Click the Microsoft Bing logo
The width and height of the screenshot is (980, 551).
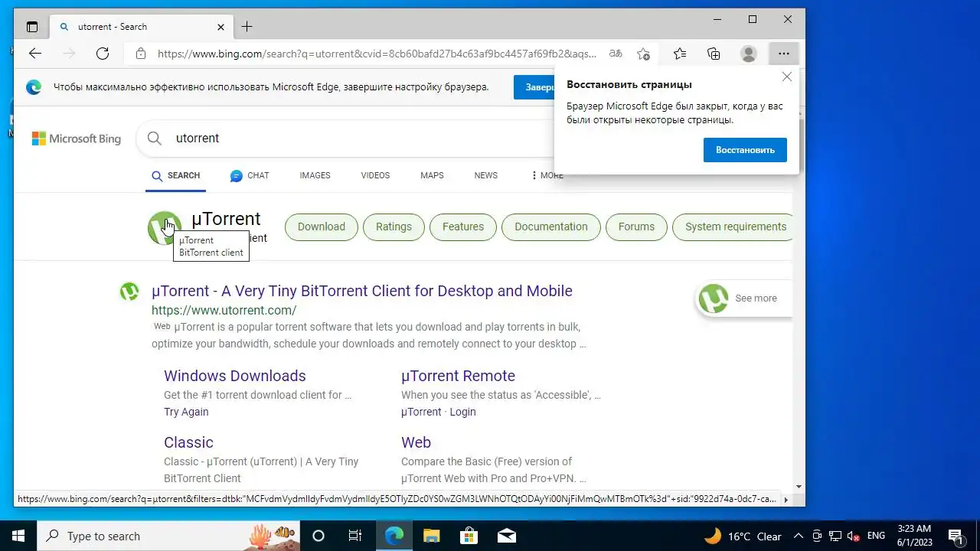[x=77, y=139]
